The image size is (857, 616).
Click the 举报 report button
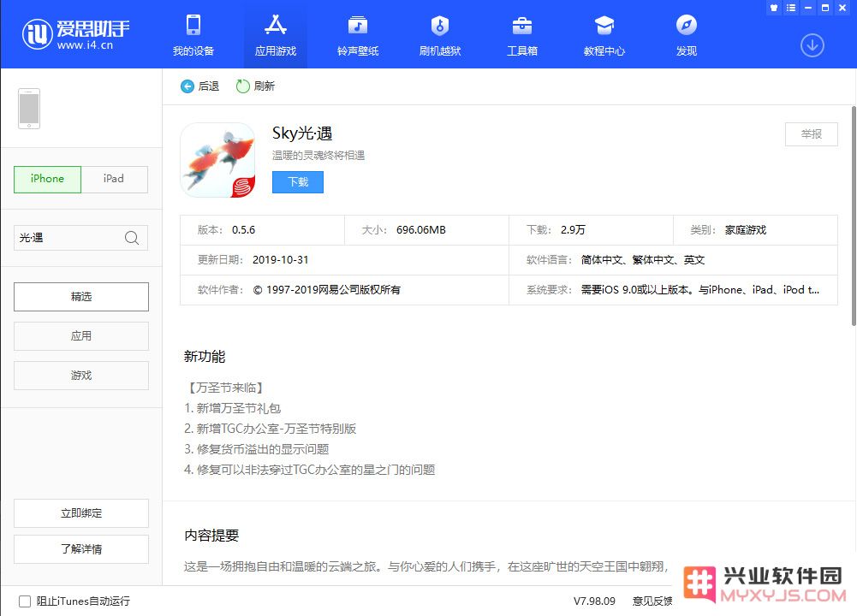click(811, 134)
